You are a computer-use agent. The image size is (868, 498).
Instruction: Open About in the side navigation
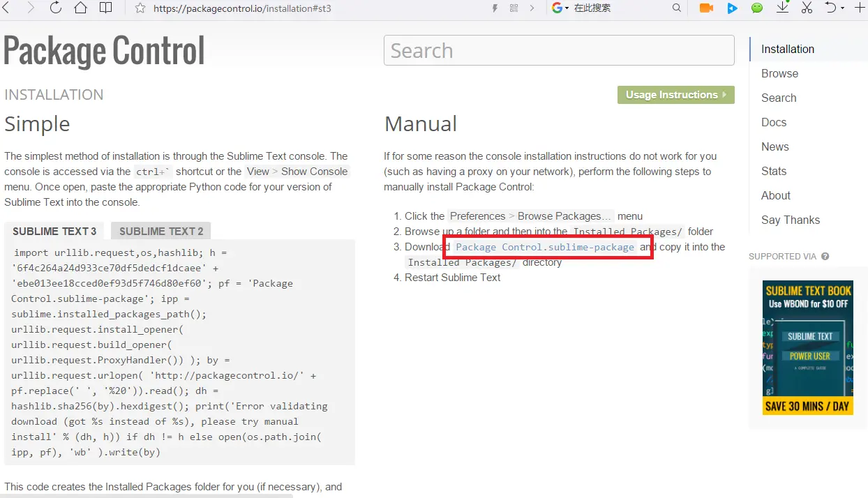tap(776, 195)
